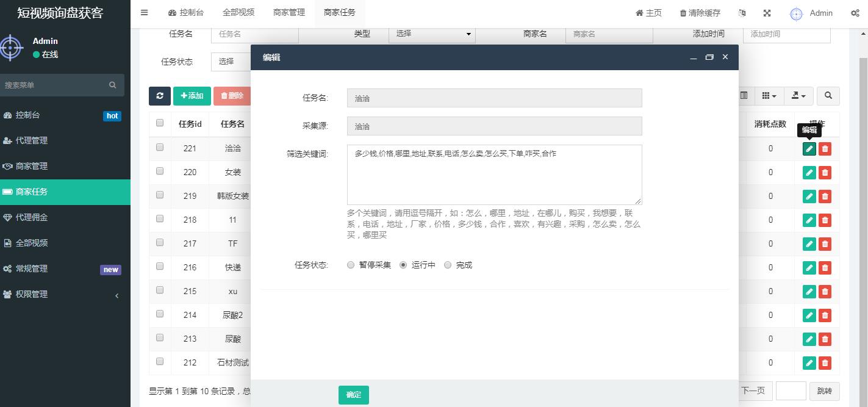Open the 类型 dropdown filter

click(x=432, y=34)
